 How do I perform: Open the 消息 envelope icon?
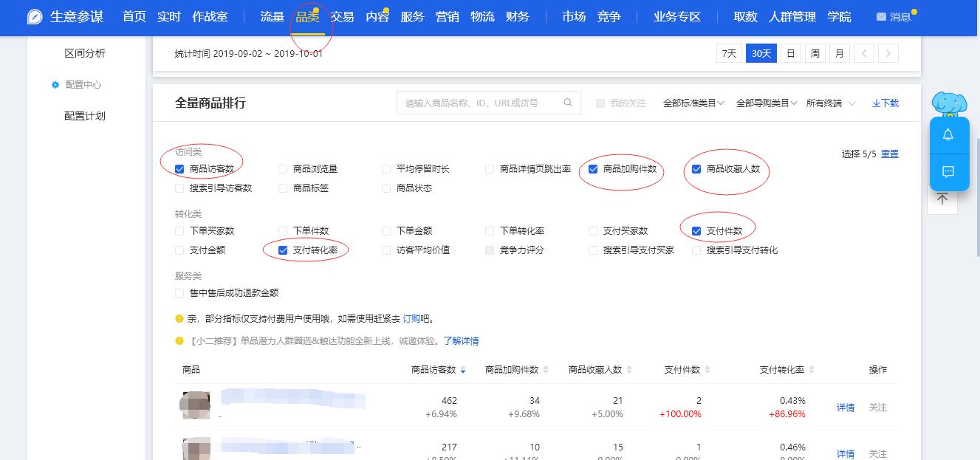pyautogui.click(x=881, y=17)
